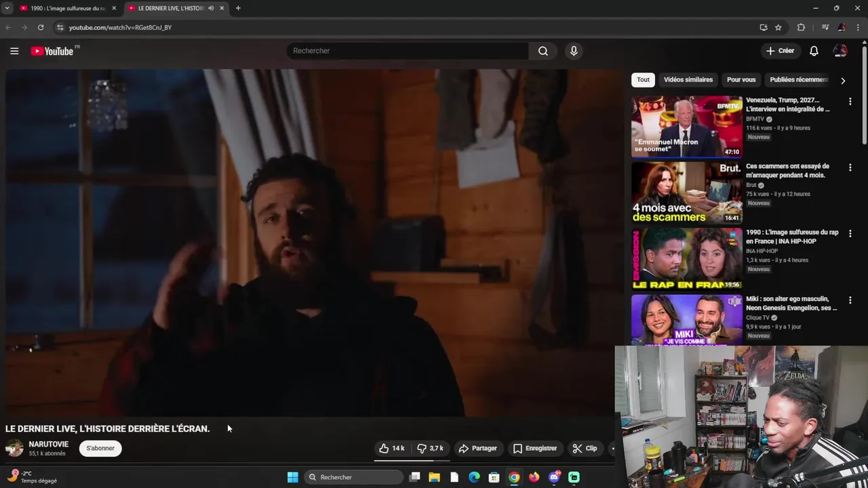Open the Chrome three-dot menu
The height and width of the screenshot is (488, 868).
click(858, 27)
